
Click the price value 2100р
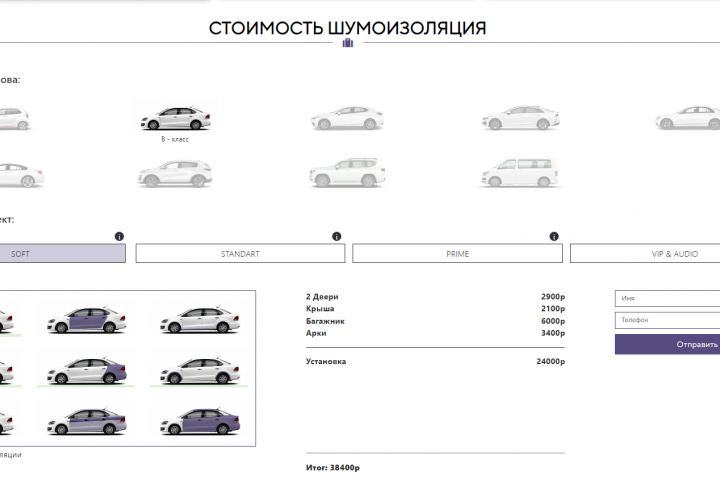pos(553,309)
